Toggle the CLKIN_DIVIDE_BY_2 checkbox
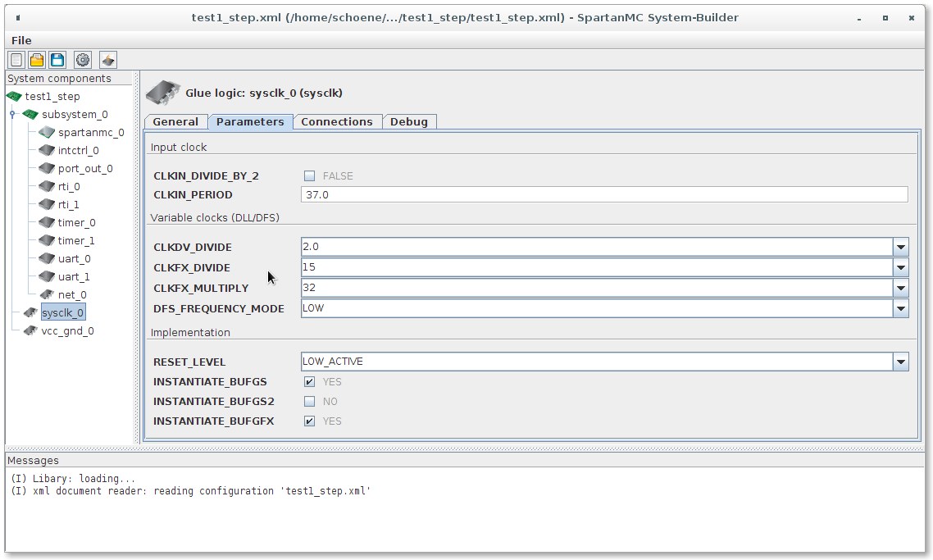The image size is (933, 560). click(x=309, y=175)
